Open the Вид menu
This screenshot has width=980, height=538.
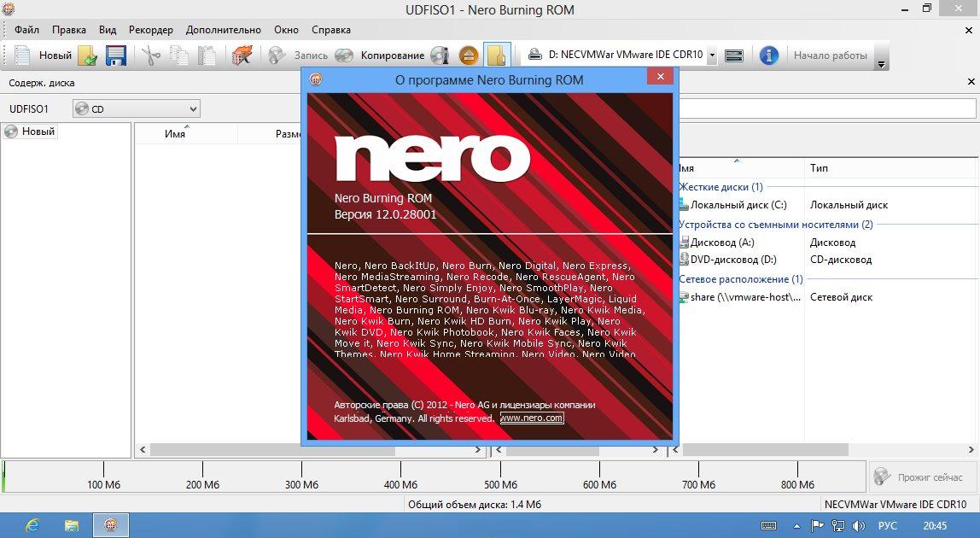(108, 29)
